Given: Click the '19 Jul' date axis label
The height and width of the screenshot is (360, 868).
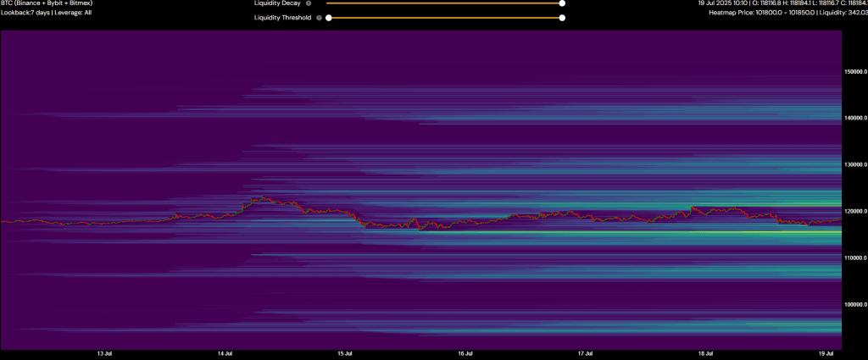Looking at the screenshot, I should coord(826,353).
